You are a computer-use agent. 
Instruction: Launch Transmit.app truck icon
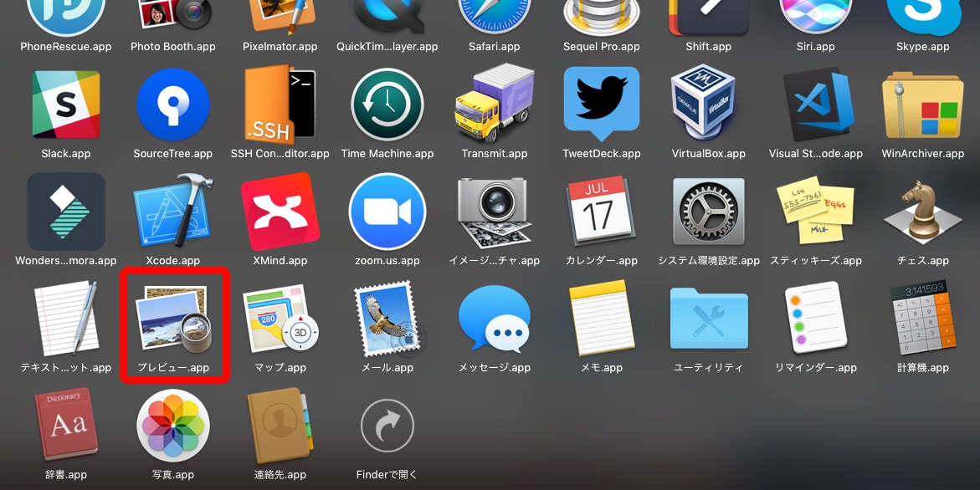click(x=495, y=104)
